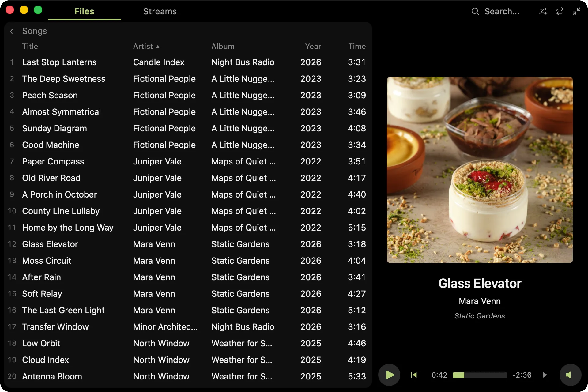Click the Search field
588x392 pixels.
(502, 12)
